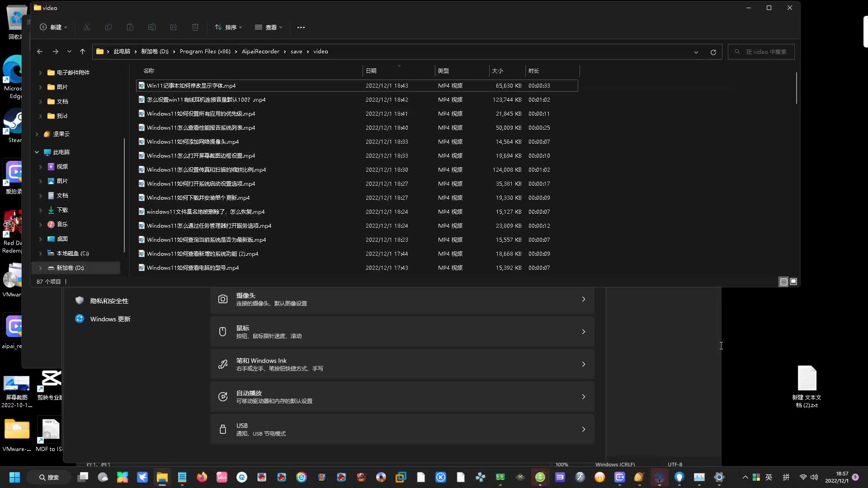868x488 pixels.
Task: Toggle the 拼 IME mode indicator
Action: coord(786,477)
